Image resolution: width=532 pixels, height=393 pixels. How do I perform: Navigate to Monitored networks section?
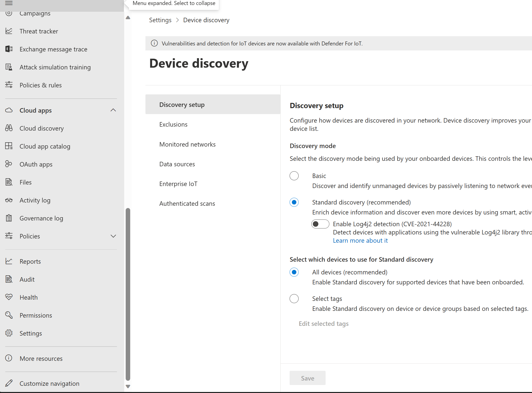click(187, 144)
